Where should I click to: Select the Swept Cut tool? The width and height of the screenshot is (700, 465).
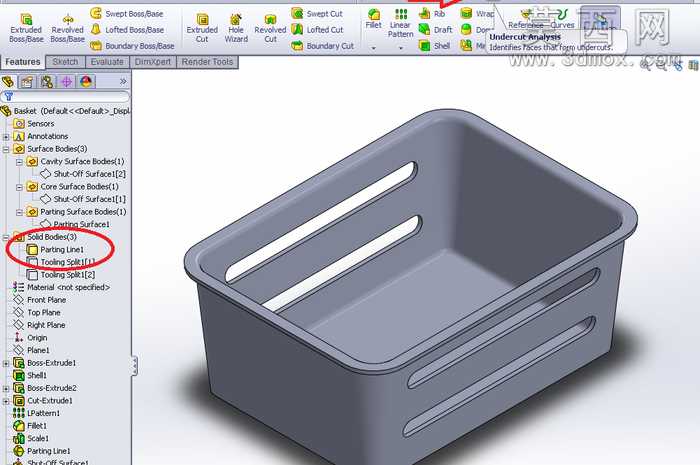[x=317, y=13]
